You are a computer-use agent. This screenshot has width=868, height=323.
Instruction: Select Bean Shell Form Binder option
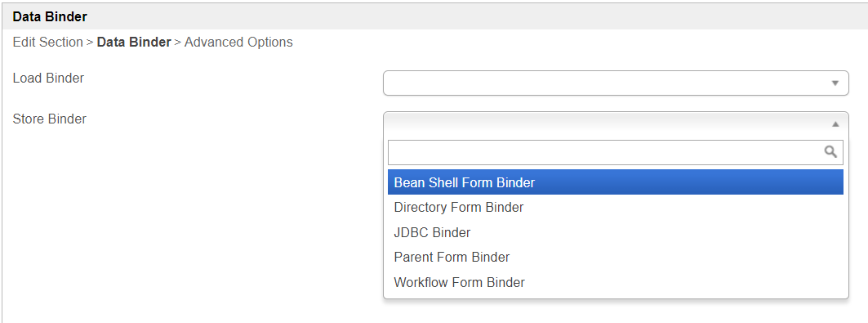[x=616, y=182]
